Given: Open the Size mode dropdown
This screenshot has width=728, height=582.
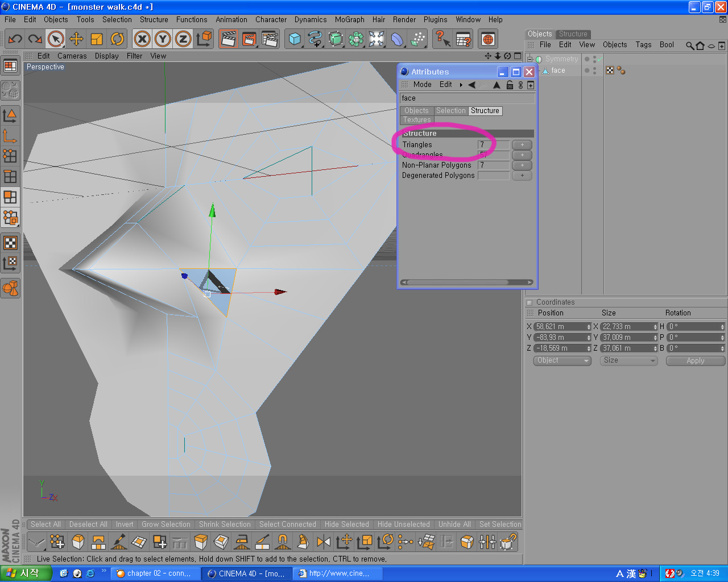Looking at the screenshot, I should [628, 360].
